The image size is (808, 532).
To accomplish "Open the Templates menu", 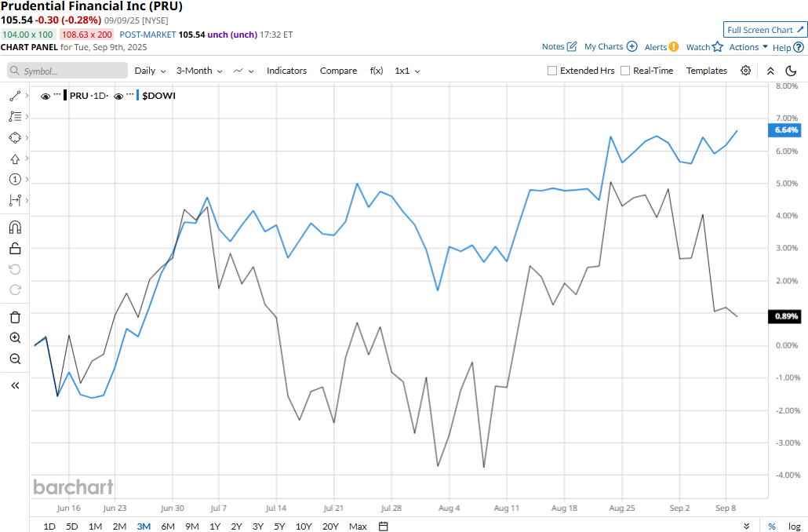I will point(707,71).
